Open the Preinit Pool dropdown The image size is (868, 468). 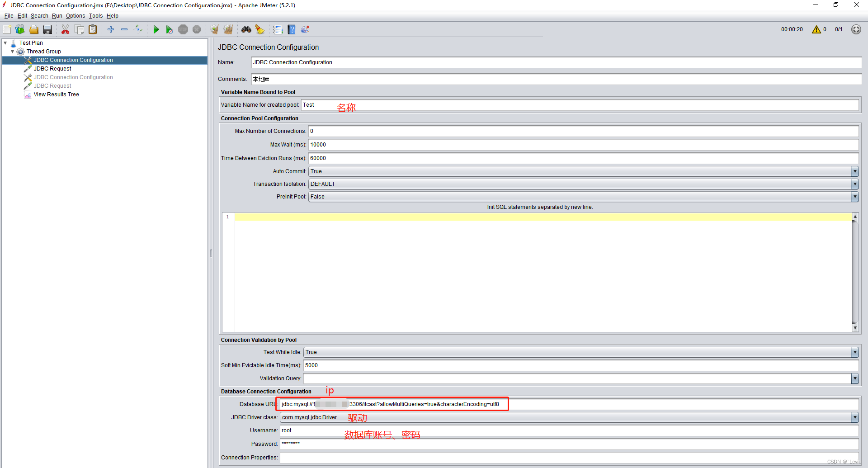[854, 197]
